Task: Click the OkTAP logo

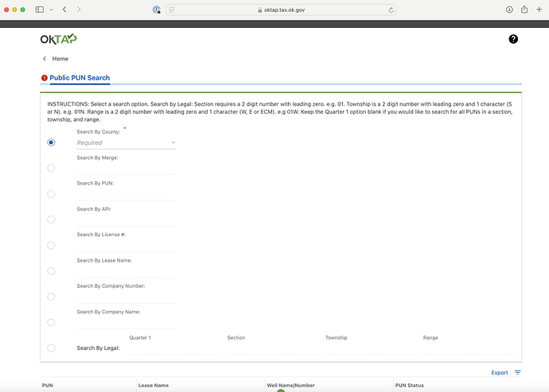Action: (58, 39)
